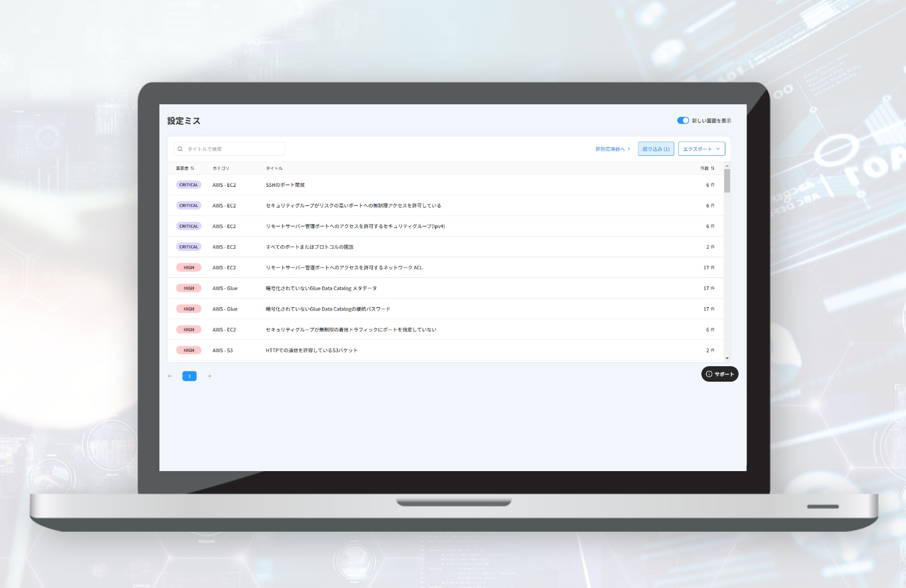This screenshot has height=588, width=906.
Task: Expand the エクスポート dropdown
Action: 701,149
